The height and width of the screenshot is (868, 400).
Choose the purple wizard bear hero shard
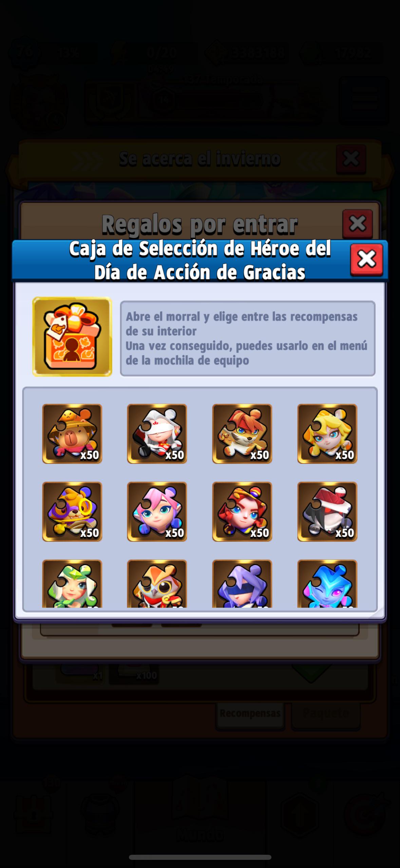click(72, 511)
